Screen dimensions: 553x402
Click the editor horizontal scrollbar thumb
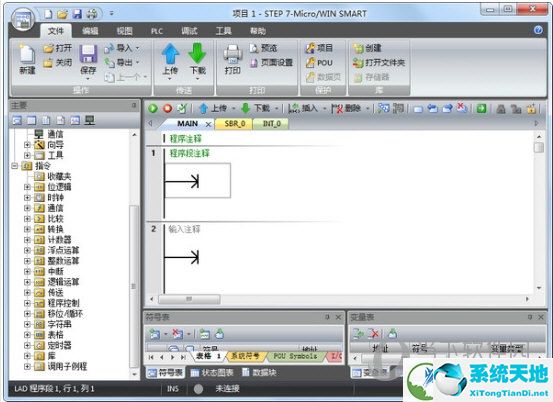tap(189, 299)
